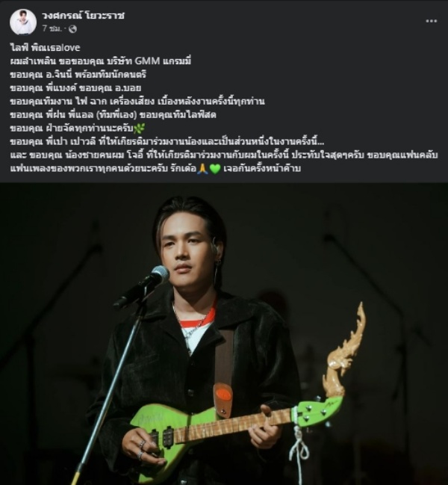Viewport: 448px width, 485px height.
Task: Click the green heart emoji
Action: click(215, 169)
